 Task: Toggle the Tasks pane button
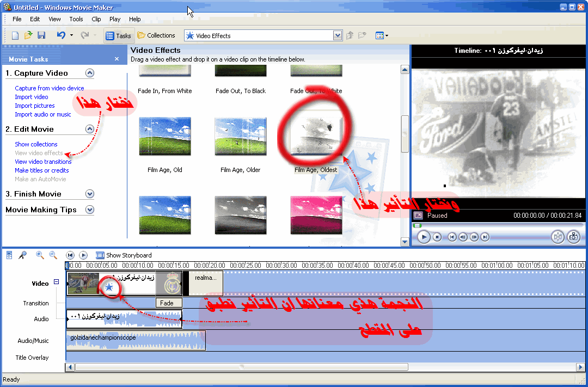click(119, 35)
